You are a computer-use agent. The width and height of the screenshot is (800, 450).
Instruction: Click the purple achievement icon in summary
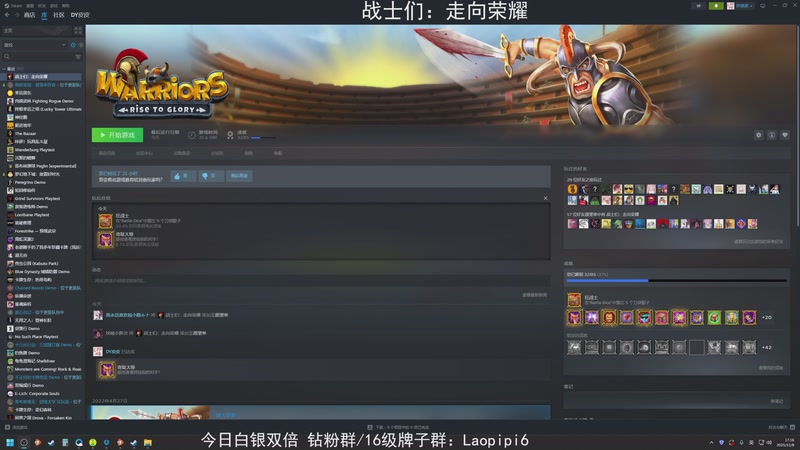pyautogui.click(x=105, y=239)
